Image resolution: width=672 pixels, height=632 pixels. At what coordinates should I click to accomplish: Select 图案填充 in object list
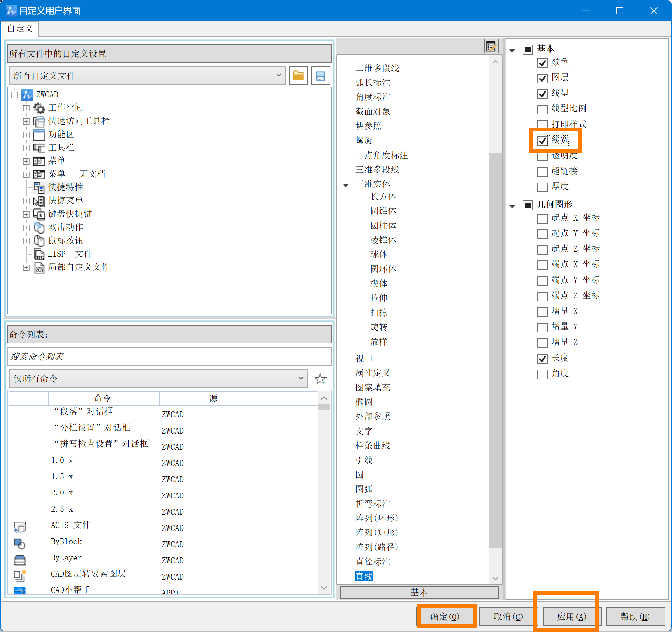click(373, 388)
